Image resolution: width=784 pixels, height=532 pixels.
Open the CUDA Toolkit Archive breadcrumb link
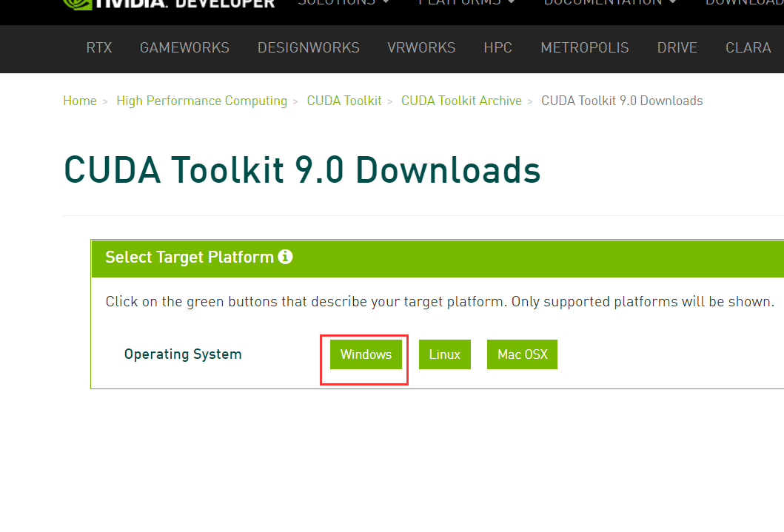coord(461,101)
